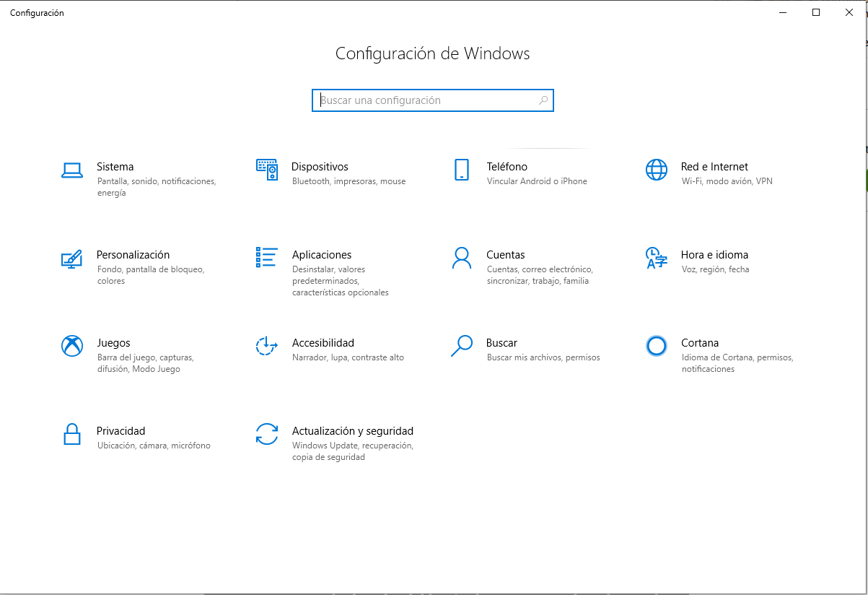This screenshot has height=595, width=868.
Task: Maximize the Configuración window
Action: [816, 12]
